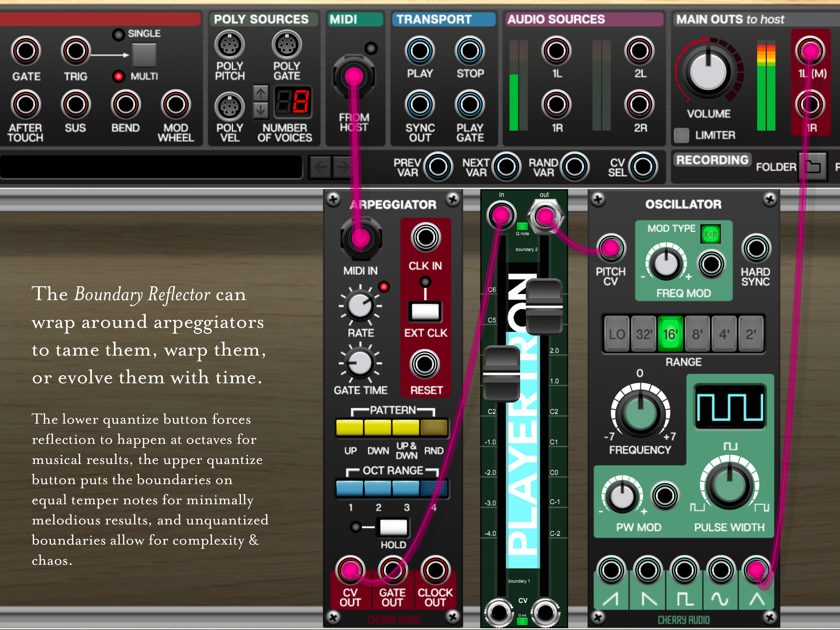Toggle the arpeggiator Hold switch
The height and width of the screenshot is (630, 840).
393,527
